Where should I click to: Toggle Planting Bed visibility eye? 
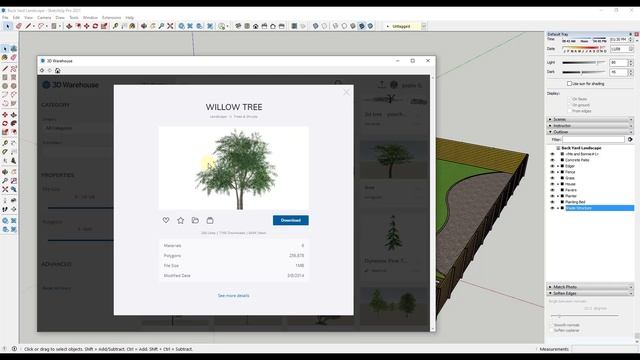click(552, 202)
